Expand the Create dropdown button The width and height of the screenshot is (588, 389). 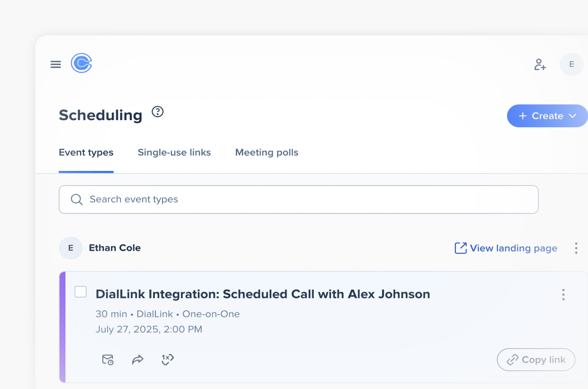pyautogui.click(x=547, y=116)
